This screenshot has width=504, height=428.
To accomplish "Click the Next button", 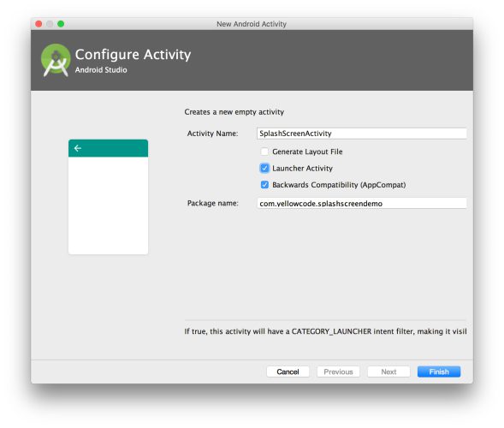I will 388,372.
